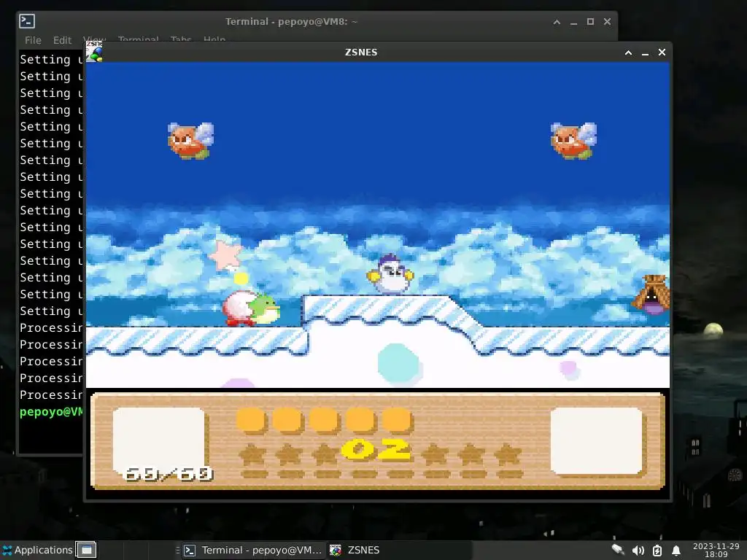Open the battery power tray icon
The width and height of the screenshot is (747, 560).
point(657,551)
